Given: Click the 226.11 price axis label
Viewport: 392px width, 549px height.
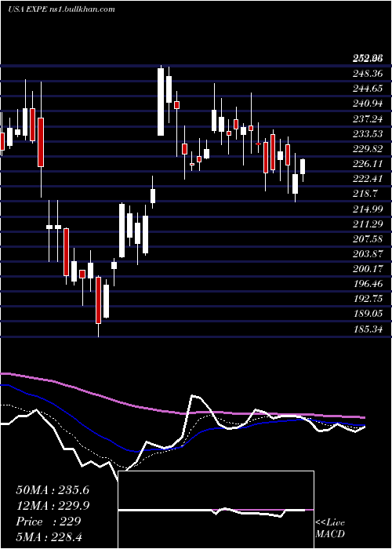Looking at the screenshot, I should 367,164.
